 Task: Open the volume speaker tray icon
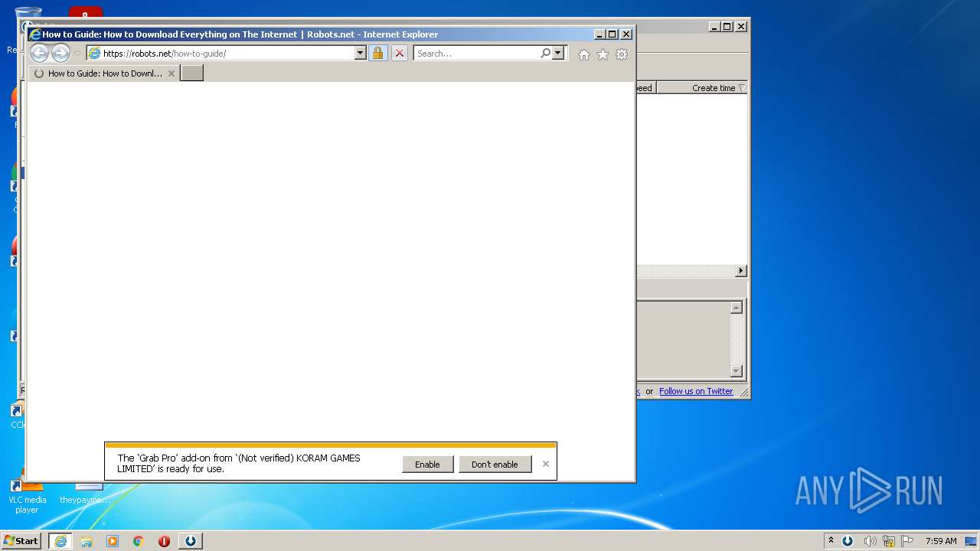(x=869, y=541)
